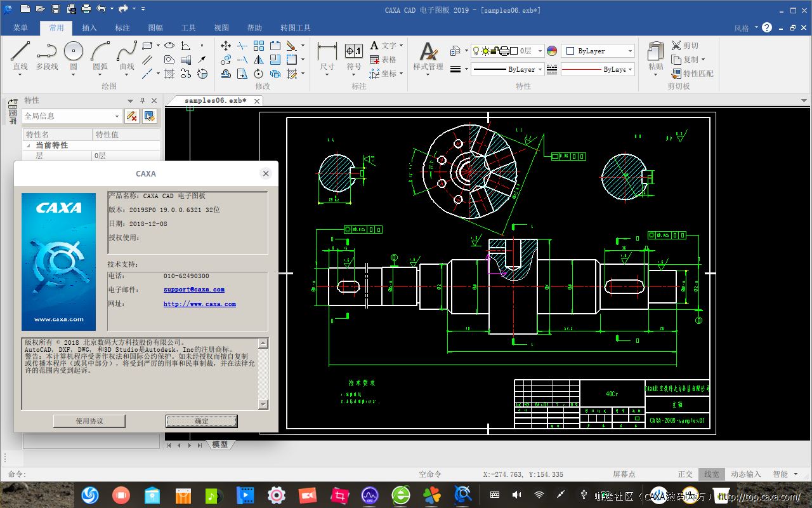Click the 确定 button in CAXA dialog
The height and width of the screenshot is (508, 812).
202,421
